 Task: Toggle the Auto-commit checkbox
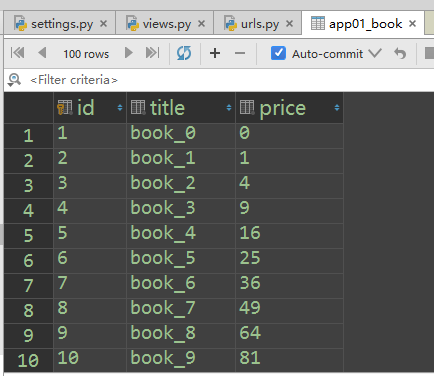pyautogui.click(x=278, y=53)
